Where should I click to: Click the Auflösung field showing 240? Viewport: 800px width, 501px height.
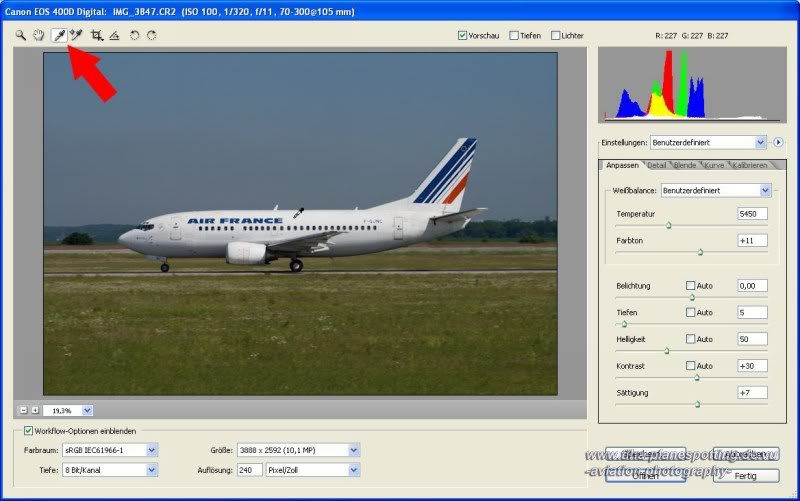click(x=250, y=470)
